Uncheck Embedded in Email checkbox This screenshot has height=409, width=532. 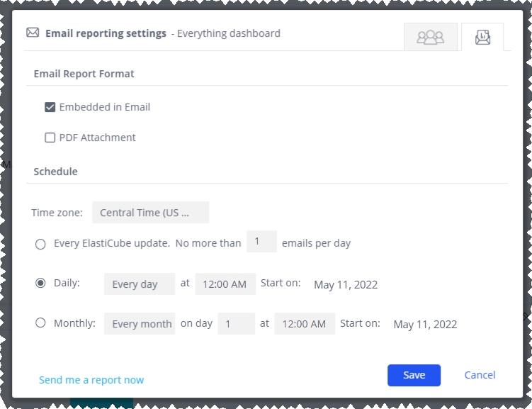pyautogui.click(x=50, y=107)
